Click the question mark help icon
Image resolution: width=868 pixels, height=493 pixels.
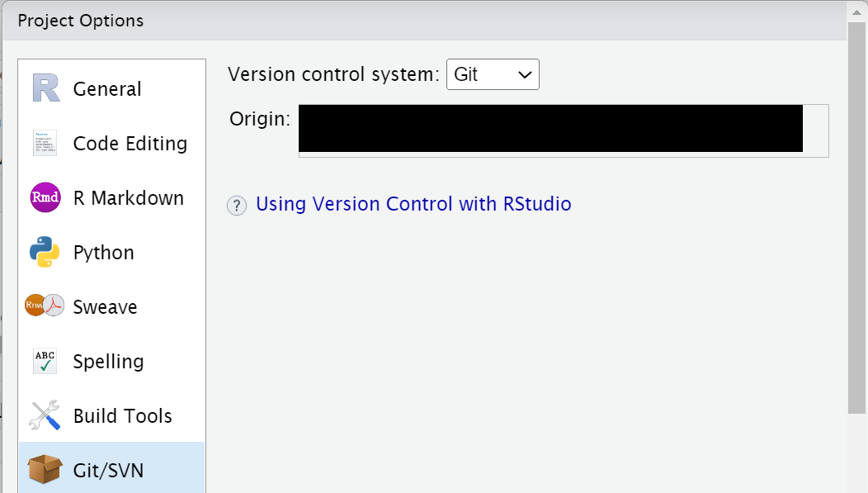pyautogui.click(x=236, y=206)
